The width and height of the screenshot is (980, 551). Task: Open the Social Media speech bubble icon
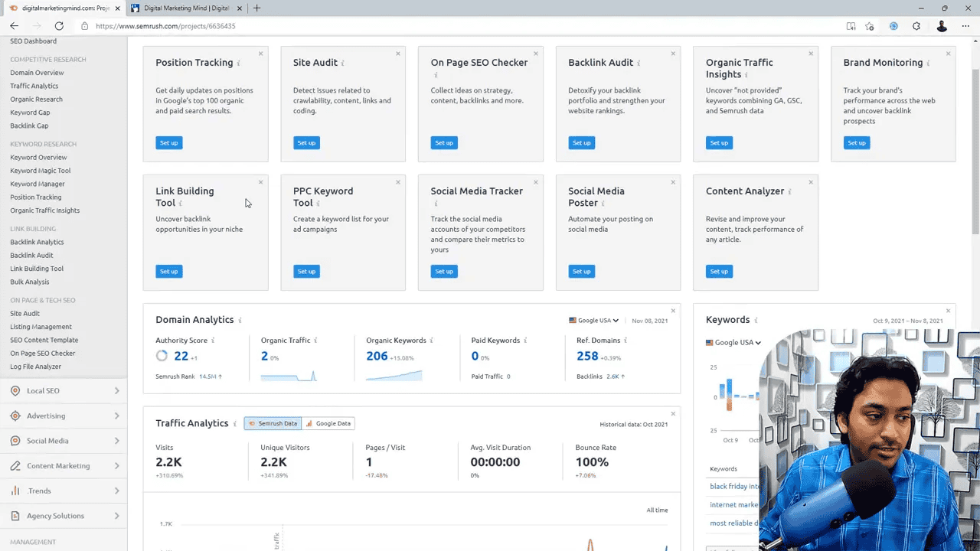coord(14,441)
